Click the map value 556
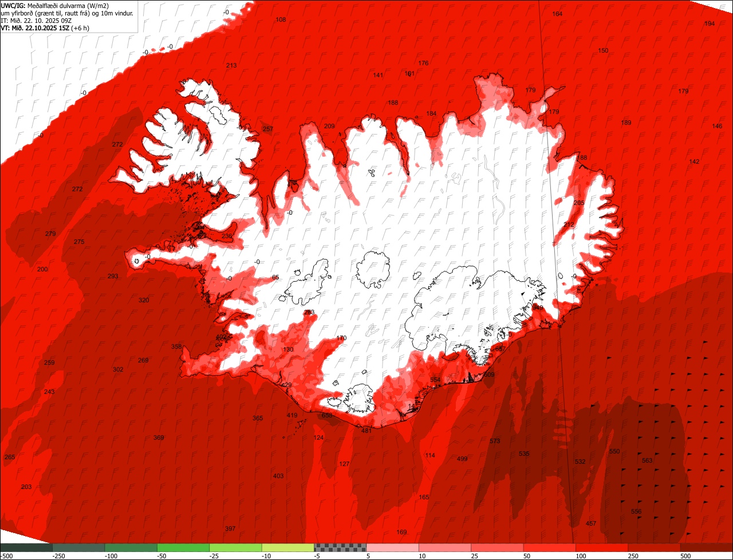This screenshot has height=560, width=733. pyautogui.click(x=636, y=511)
